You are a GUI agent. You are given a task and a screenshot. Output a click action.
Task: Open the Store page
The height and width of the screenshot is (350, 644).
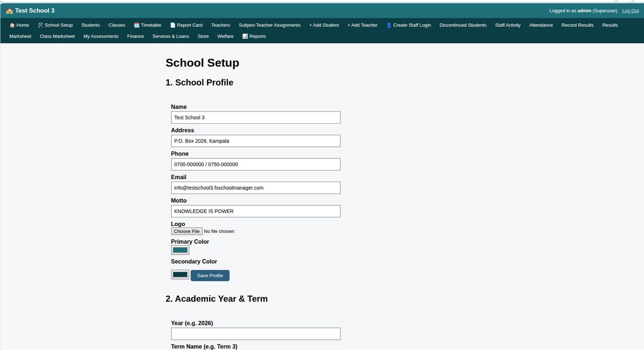203,37
